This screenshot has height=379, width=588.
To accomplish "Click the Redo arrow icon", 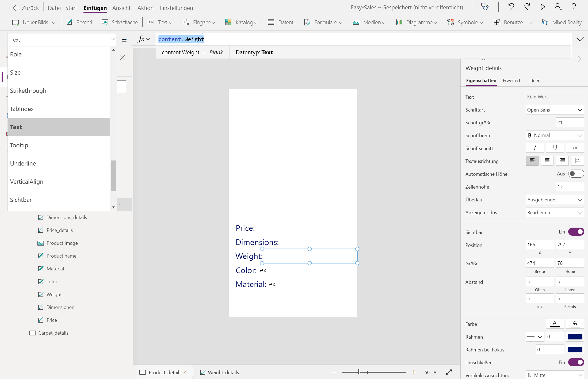I will click(x=527, y=7).
